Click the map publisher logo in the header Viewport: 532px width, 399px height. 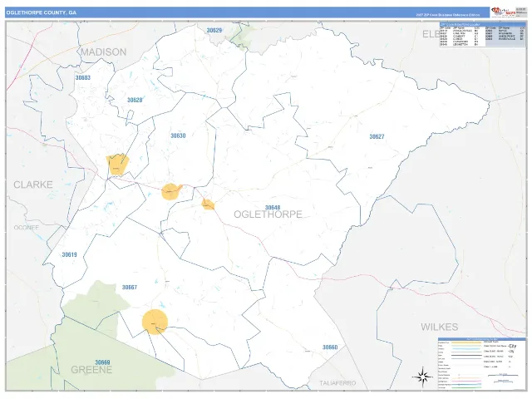(x=504, y=12)
